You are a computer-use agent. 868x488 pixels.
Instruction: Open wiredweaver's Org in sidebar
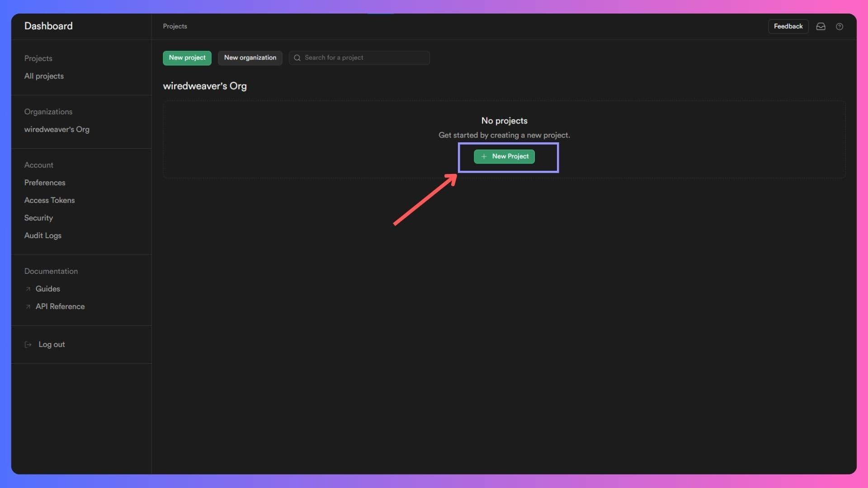(x=57, y=129)
